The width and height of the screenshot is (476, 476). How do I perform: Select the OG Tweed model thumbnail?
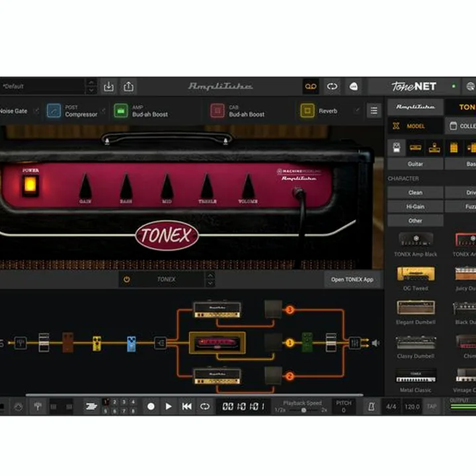click(x=416, y=274)
